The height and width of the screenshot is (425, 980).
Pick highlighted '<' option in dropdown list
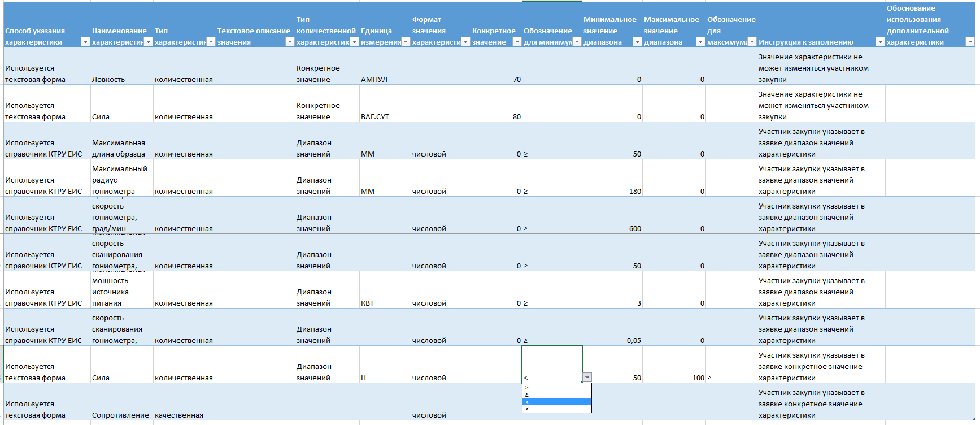[556, 402]
